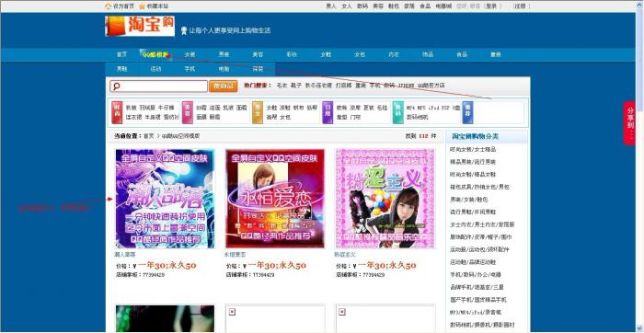Click the 男人 link in top bar

pyautogui.click(x=331, y=6)
